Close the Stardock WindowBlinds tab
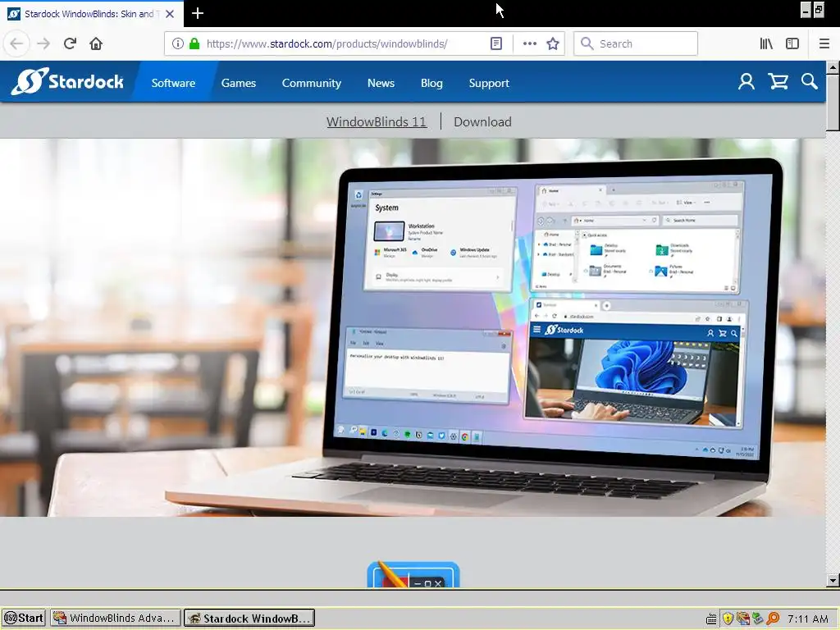This screenshot has height=630, width=840. pos(170,14)
